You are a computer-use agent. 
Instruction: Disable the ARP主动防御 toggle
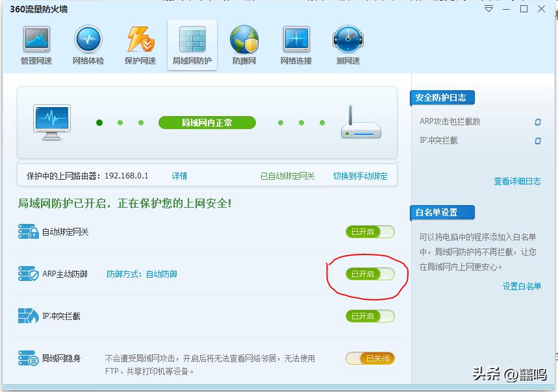(x=370, y=274)
